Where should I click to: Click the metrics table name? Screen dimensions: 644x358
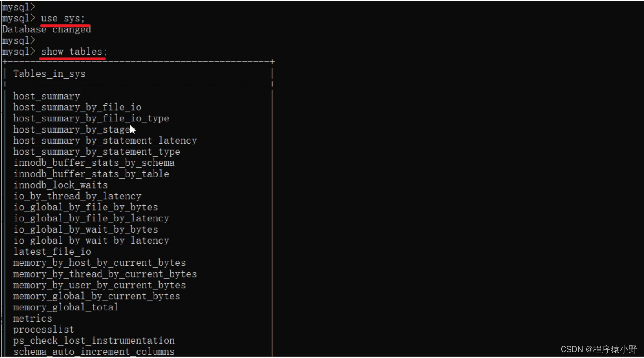[32, 318]
